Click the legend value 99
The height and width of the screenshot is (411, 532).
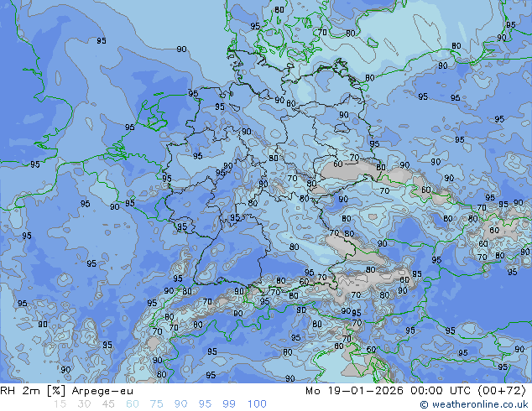(229, 404)
